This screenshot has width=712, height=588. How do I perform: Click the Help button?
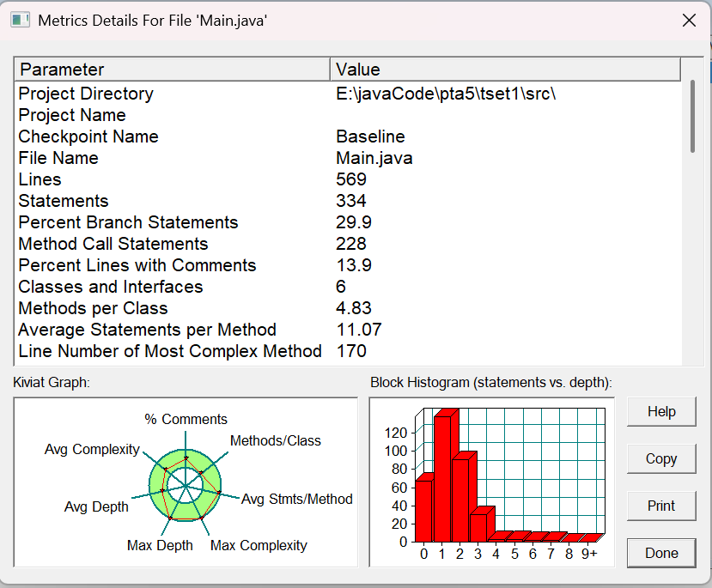[661, 411]
